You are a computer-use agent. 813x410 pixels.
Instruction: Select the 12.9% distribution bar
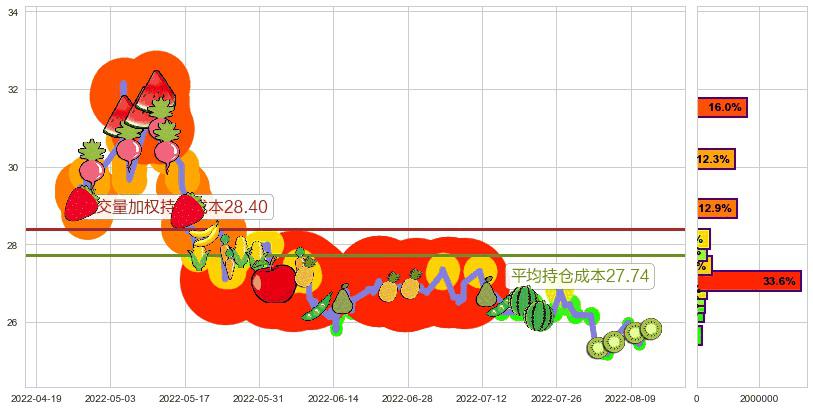(x=716, y=208)
